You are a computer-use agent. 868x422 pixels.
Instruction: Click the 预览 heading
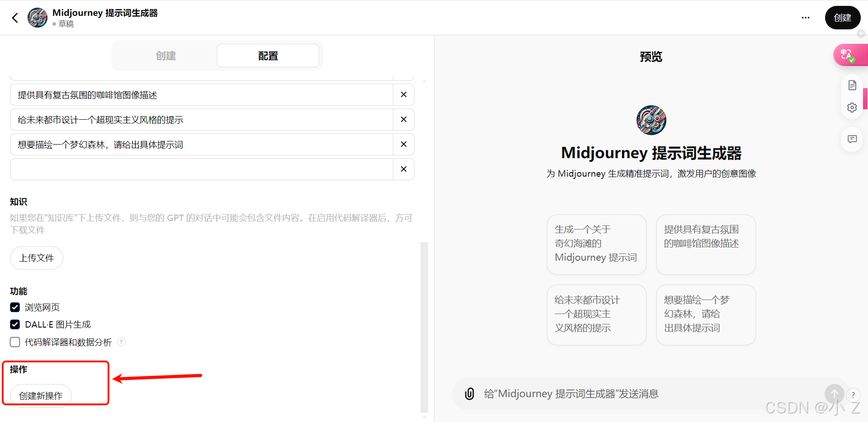pyautogui.click(x=651, y=56)
